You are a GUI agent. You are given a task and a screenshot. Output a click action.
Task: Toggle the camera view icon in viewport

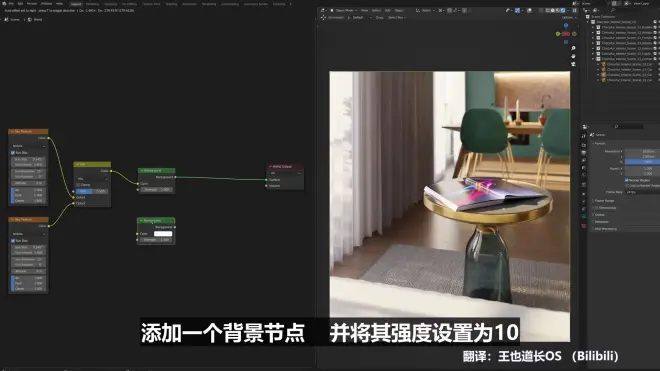click(573, 64)
